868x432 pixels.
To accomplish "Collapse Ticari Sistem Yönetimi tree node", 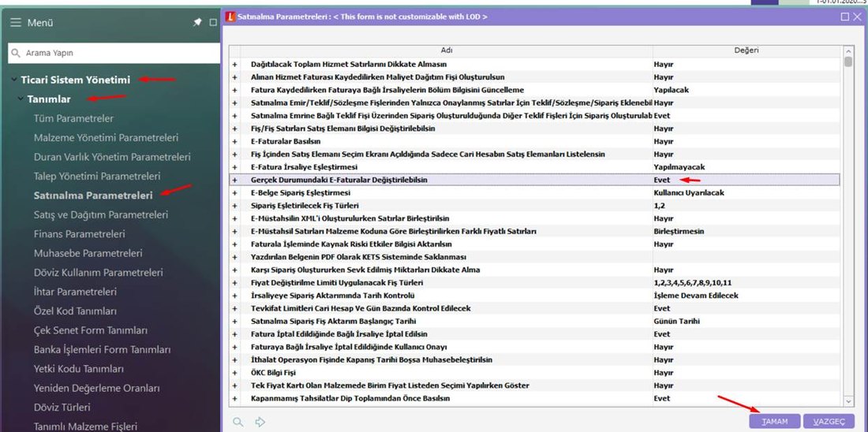I will click(14, 80).
